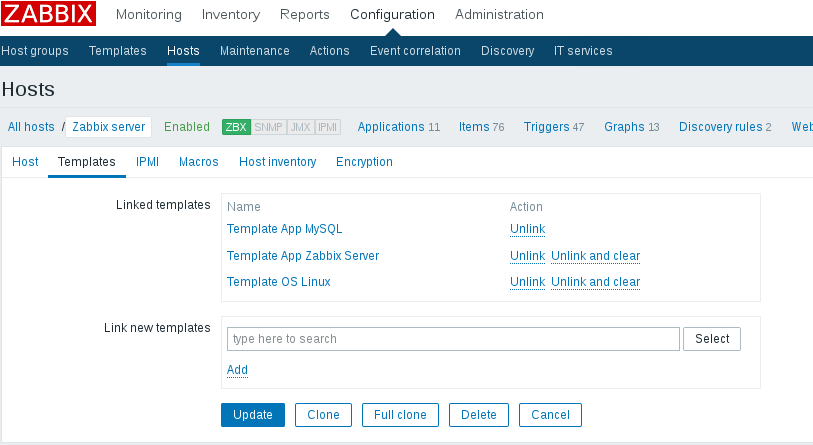Viewport: 813px width, 445px height.
Task: Click the Link new templates label
Action: click(x=157, y=328)
